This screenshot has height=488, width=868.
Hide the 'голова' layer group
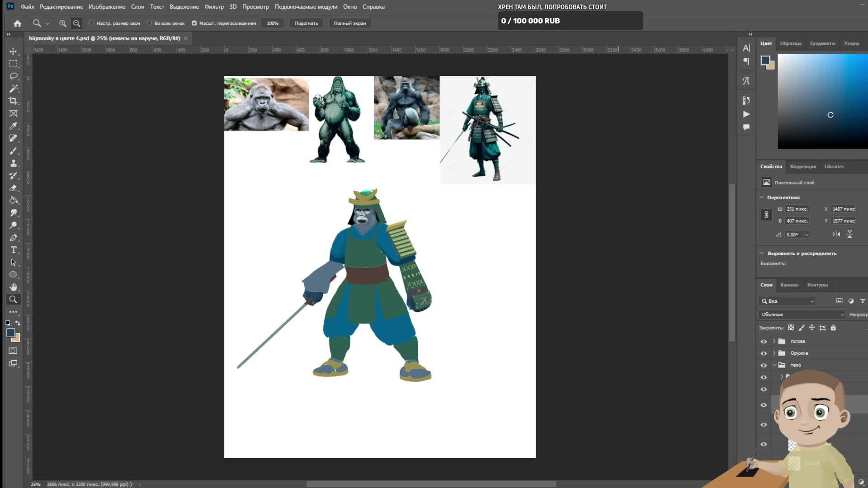(764, 342)
